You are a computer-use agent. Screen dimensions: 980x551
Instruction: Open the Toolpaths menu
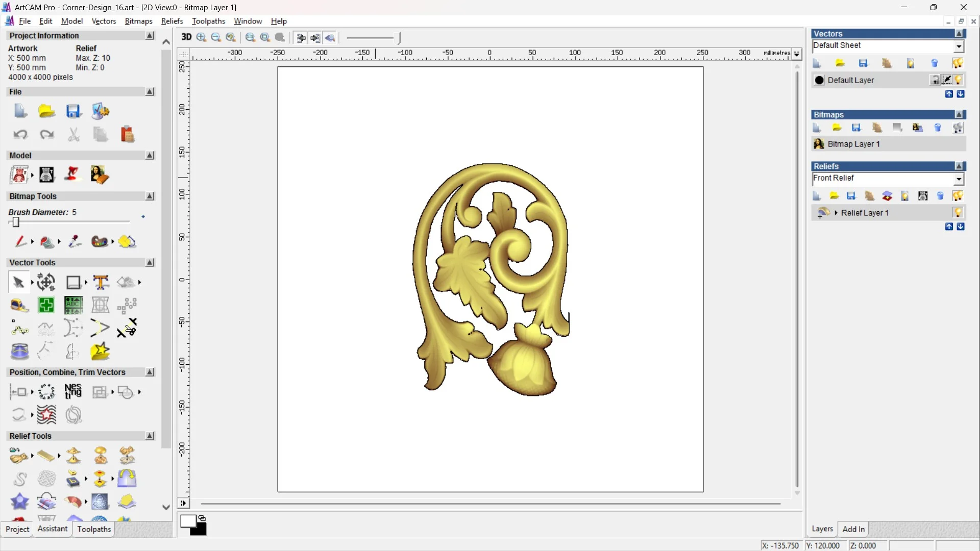(208, 21)
